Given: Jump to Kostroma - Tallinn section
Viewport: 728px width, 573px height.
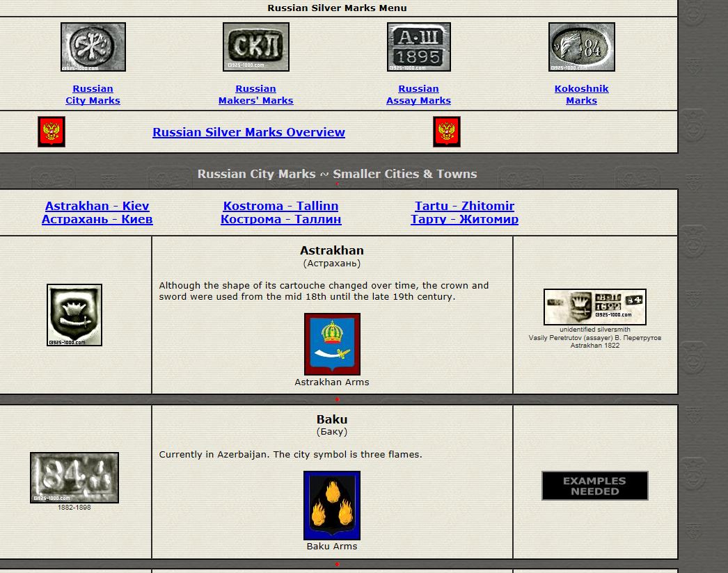Looking at the screenshot, I should [280, 212].
